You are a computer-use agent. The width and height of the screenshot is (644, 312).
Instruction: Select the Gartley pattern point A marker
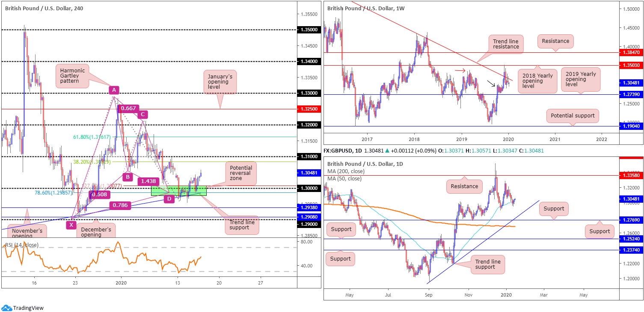click(x=113, y=90)
